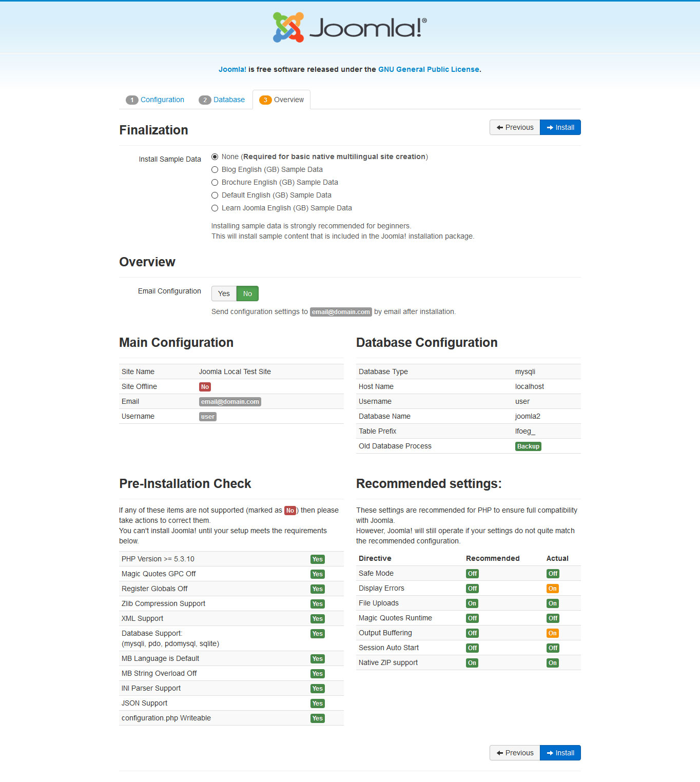Choose Blog English (GB) Sample Data

tap(215, 169)
